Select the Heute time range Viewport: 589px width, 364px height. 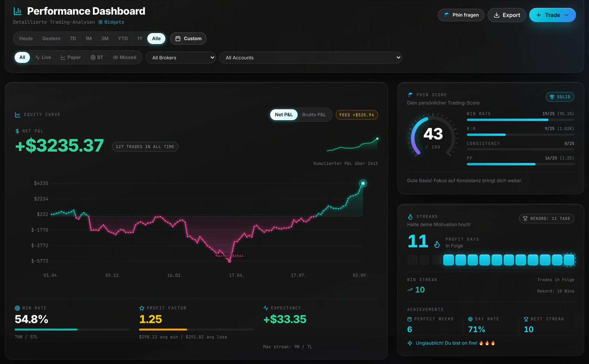[26, 39]
